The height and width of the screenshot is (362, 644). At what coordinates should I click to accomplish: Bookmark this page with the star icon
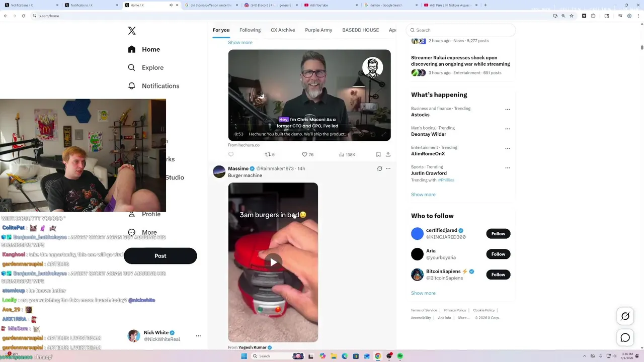tap(572, 16)
